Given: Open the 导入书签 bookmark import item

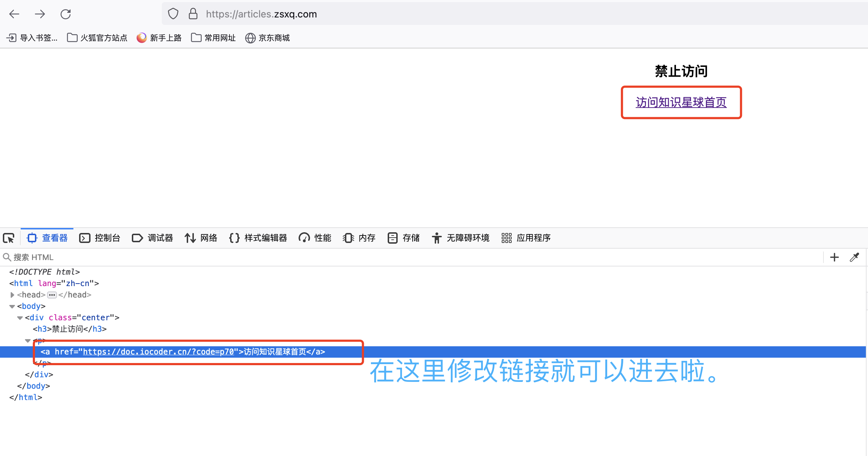Looking at the screenshot, I should click(x=32, y=38).
